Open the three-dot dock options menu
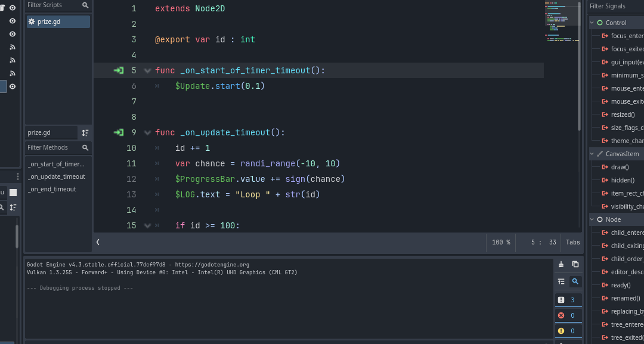Viewport: 644px width, 344px height. [18, 176]
